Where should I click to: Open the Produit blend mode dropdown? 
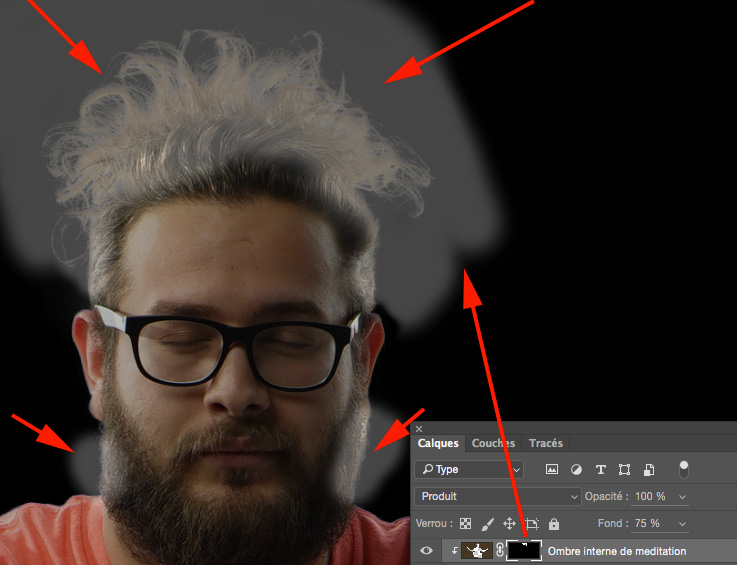pos(498,496)
